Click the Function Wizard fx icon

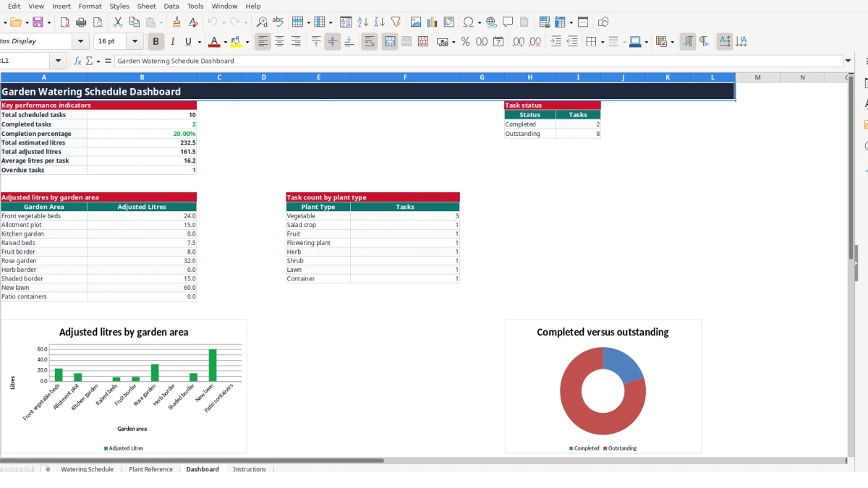coord(78,61)
